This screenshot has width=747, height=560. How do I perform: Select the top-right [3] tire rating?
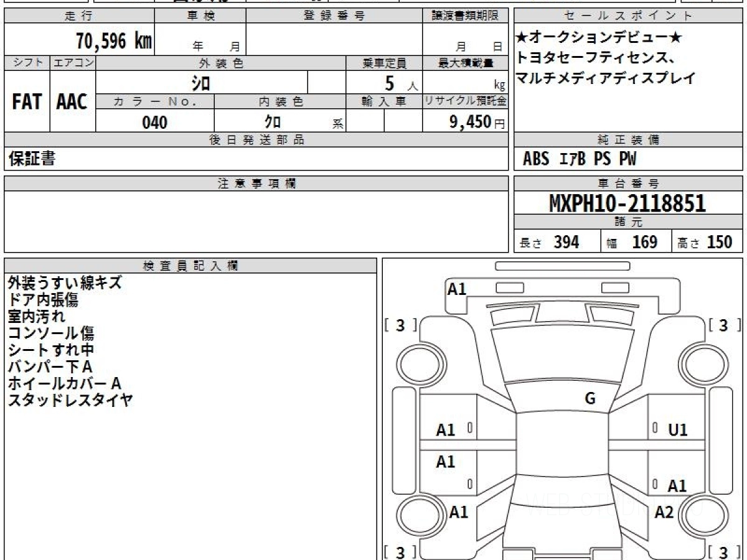click(x=723, y=325)
